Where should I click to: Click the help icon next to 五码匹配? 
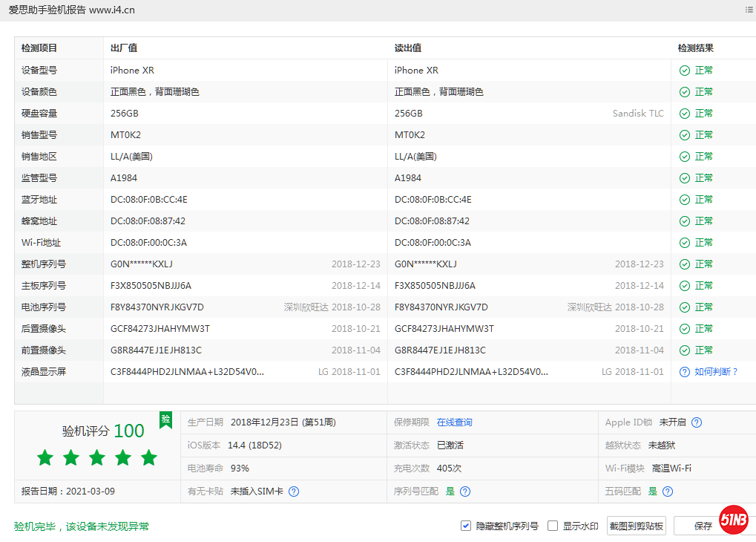click(x=668, y=492)
